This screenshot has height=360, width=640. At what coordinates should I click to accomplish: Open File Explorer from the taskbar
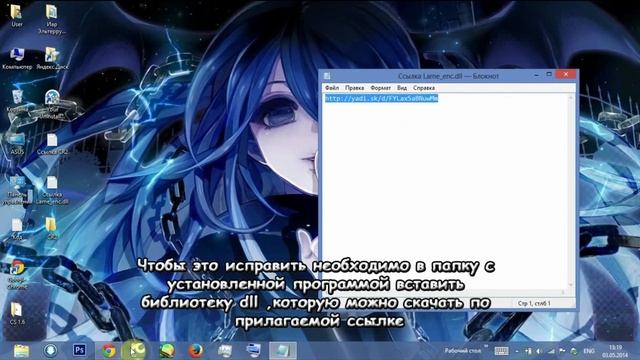[x=21, y=351]
